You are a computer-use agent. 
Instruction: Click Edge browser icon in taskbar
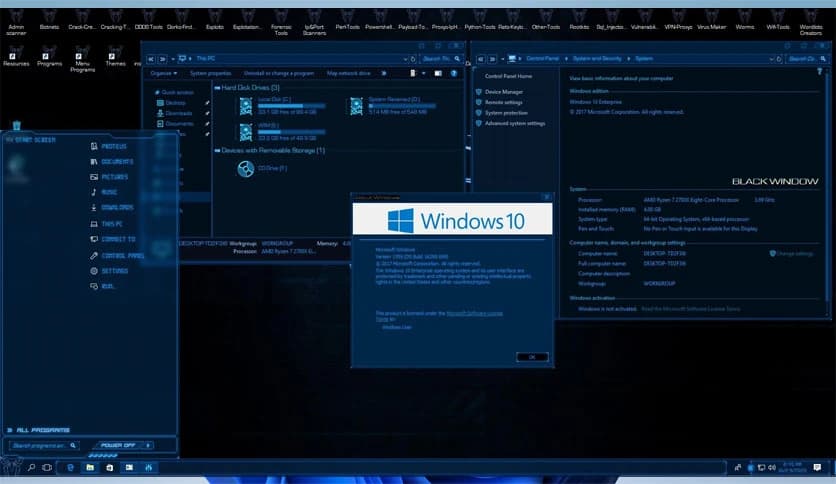(70, 467)
